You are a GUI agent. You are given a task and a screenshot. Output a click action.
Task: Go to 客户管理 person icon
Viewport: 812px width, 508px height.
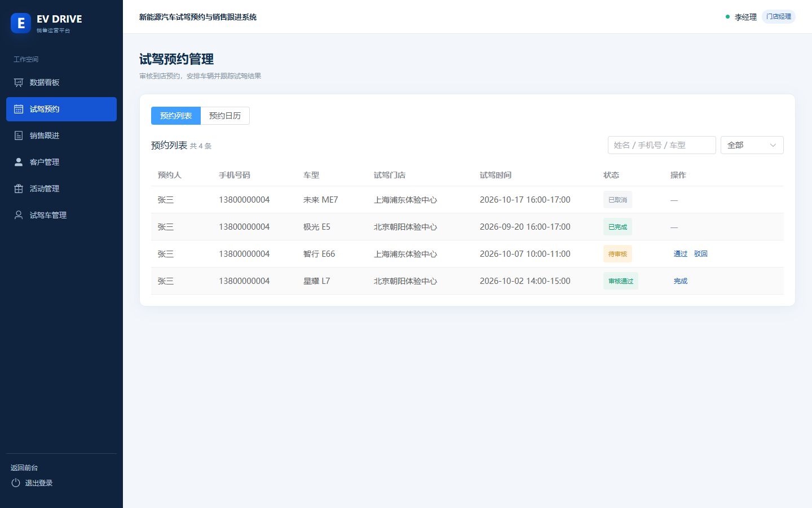[x=19, y=162]
